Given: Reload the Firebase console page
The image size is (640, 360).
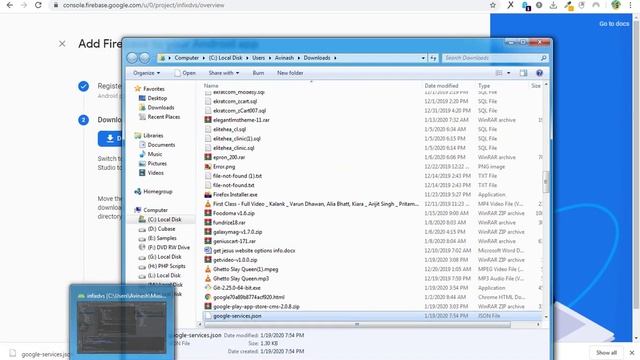Looking at the screenshot, I should coord(38,5).
